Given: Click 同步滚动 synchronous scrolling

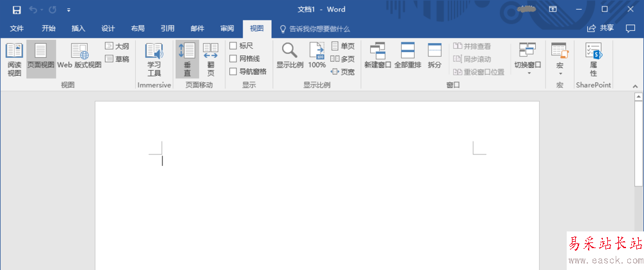Looking at the screenshot, I should click(472, 59).
